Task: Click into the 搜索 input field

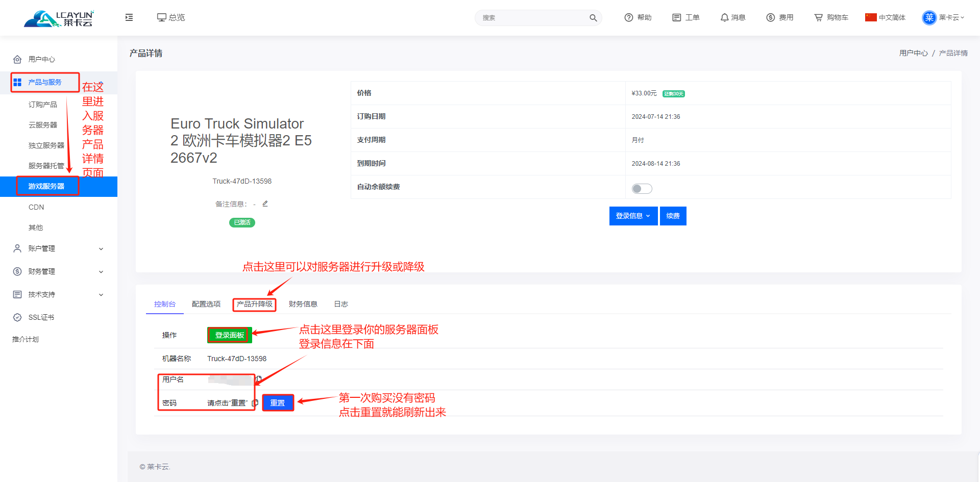Action: [533, 18]
